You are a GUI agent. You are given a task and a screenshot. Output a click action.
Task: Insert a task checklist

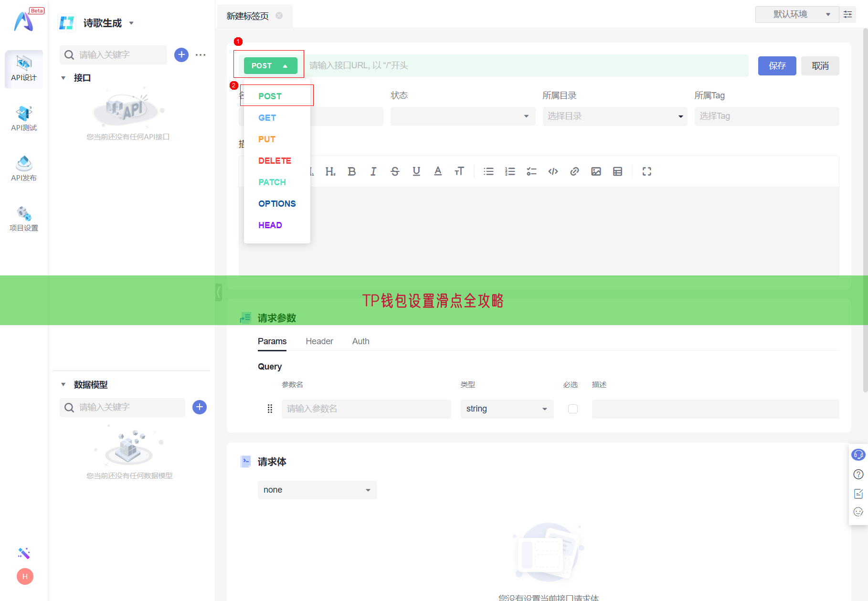(x=531, y=171)
